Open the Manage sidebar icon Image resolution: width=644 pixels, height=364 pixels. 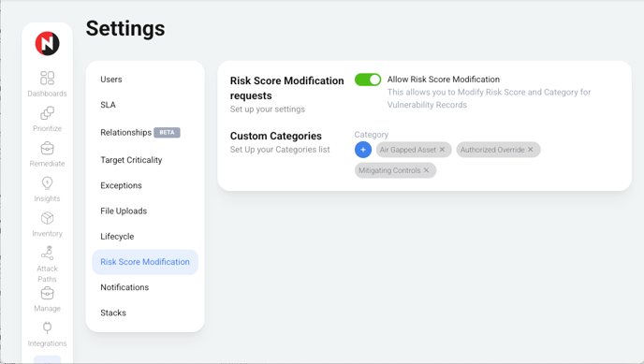(47, 293)
